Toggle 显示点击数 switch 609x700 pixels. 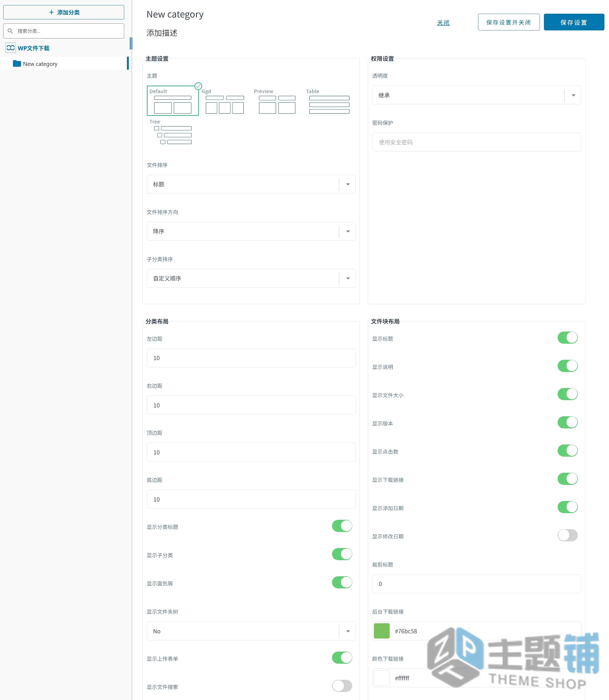click(x=568, y=450)
